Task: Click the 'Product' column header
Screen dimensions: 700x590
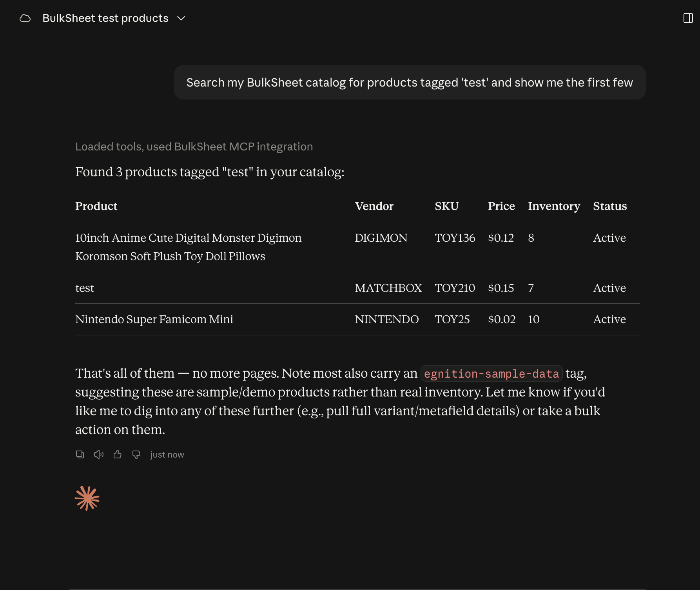Action: 96,206
